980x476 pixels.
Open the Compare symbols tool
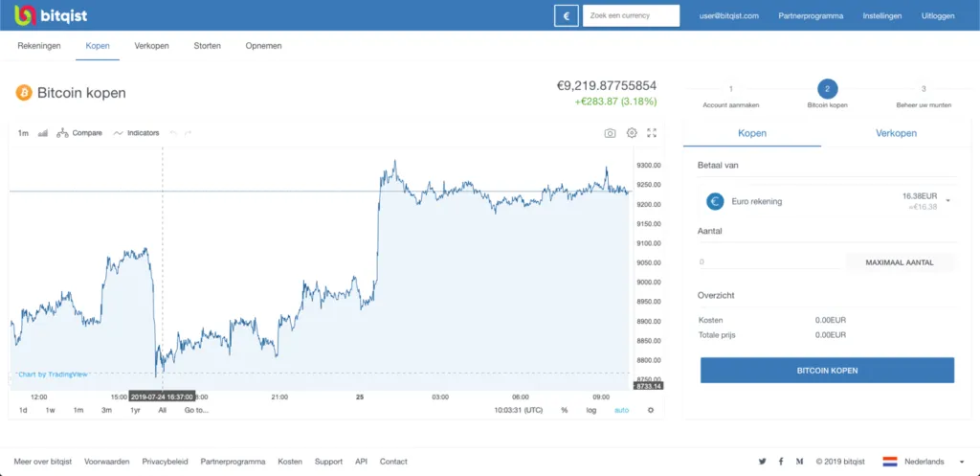(79, 133)
